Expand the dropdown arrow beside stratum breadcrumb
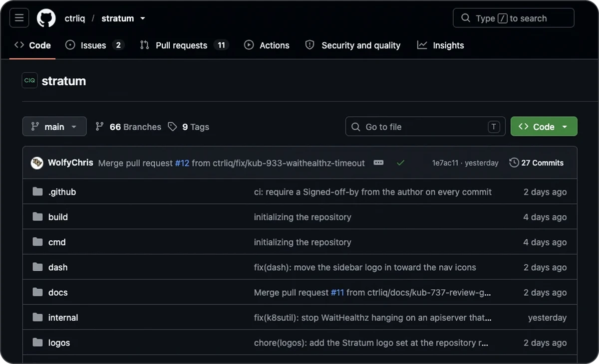The image size is (599, 364). pyautogui.click(x=143, y=18)
